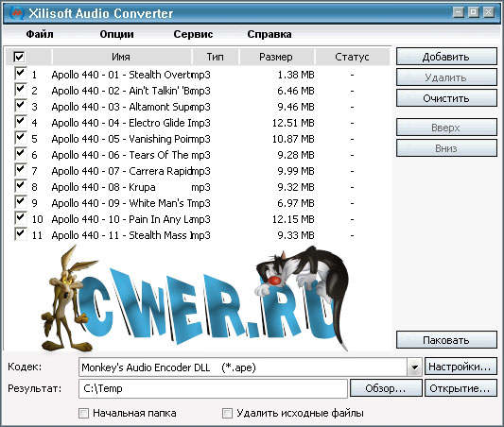Image resolution: width=504 pixels, height=427 pixels.
Task: Click the Добавить button
Action: (x=446, y=57)
